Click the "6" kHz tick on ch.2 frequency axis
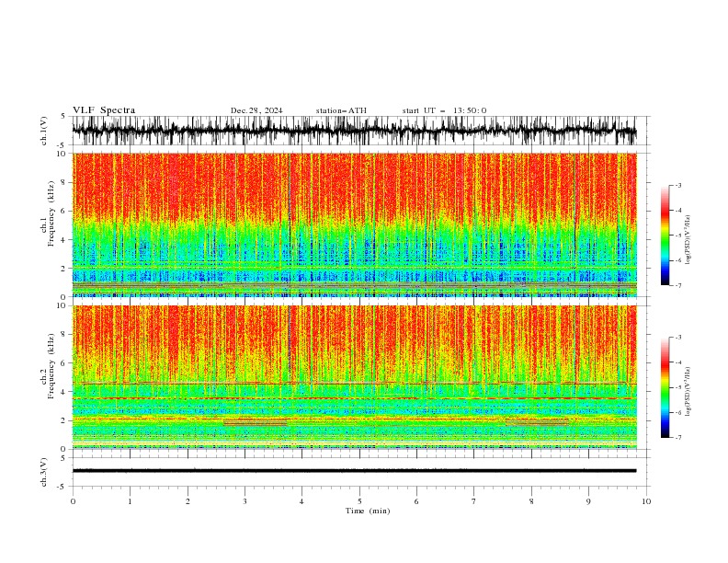 click(63, 362)
